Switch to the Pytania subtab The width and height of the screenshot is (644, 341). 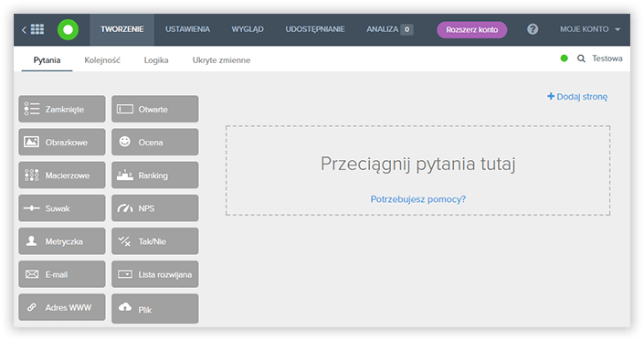pos(47,60)
